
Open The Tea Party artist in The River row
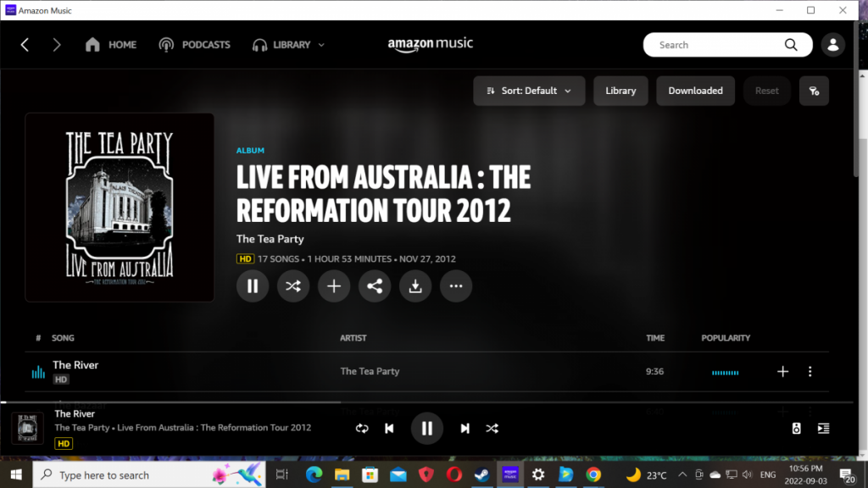coord(370,371)
